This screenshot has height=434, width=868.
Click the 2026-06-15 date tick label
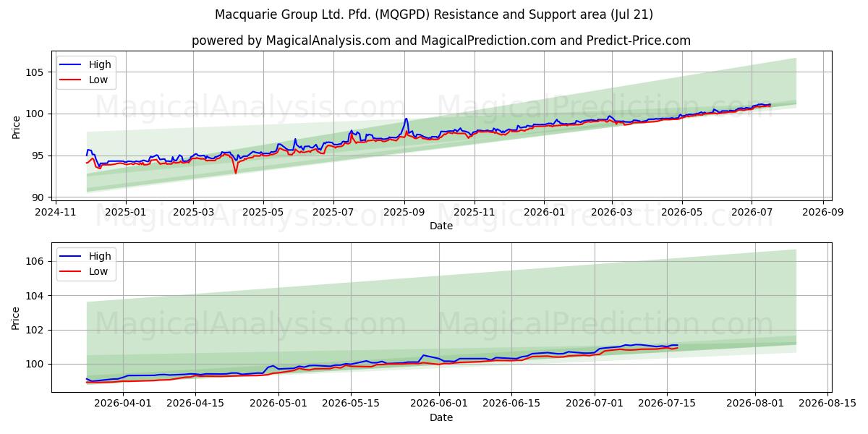click(511, 404)
